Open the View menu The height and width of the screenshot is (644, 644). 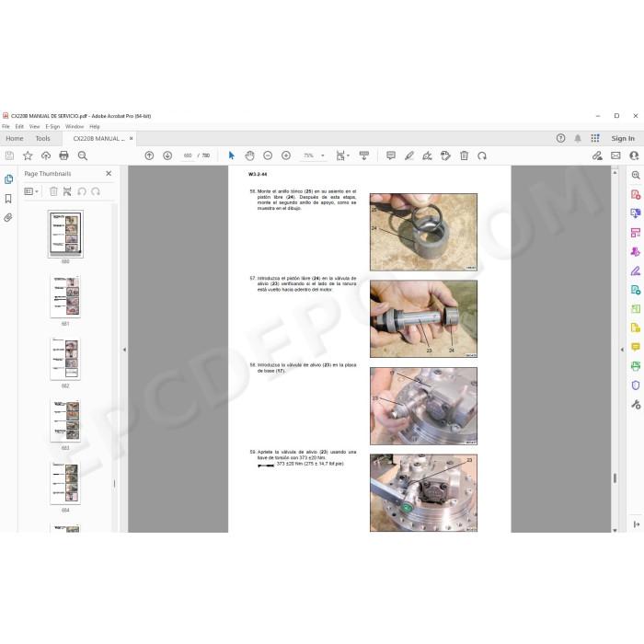35,127
